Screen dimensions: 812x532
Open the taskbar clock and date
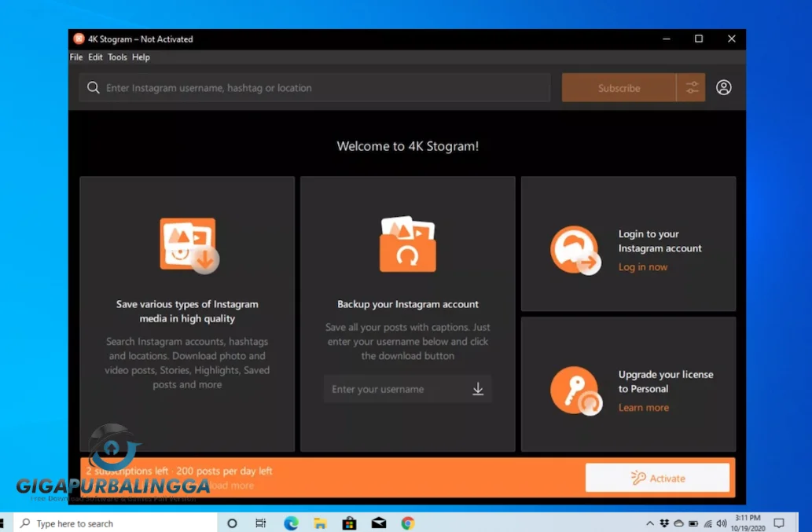click(x=748, y=523)
